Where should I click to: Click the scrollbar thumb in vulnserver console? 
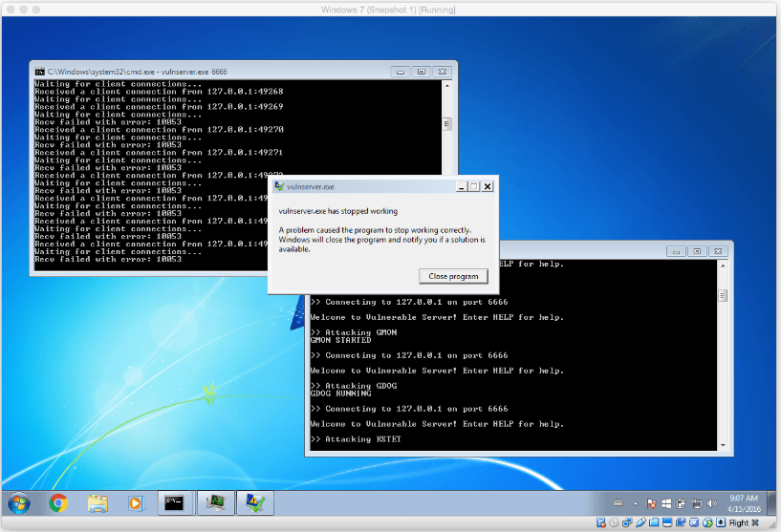coord(447,123)
